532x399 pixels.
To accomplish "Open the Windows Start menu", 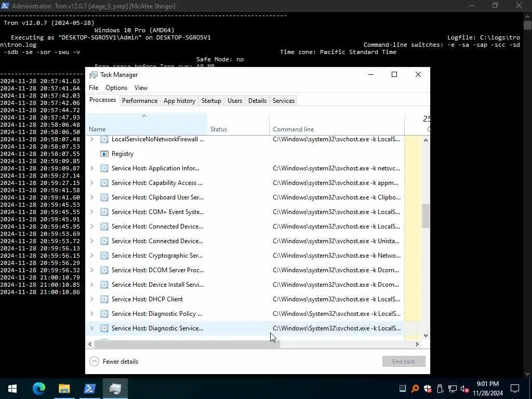I will [x=12, y=389].
